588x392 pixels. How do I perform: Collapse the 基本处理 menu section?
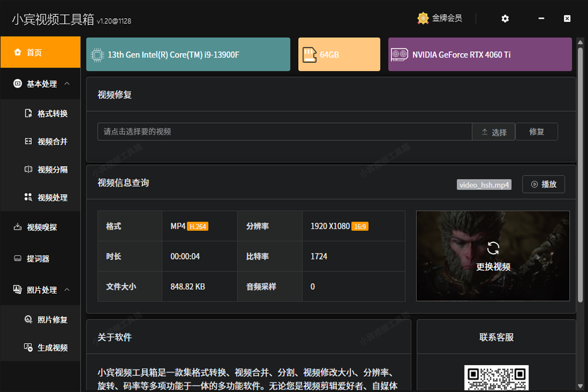pyautogui.click(x=67, y=84)
